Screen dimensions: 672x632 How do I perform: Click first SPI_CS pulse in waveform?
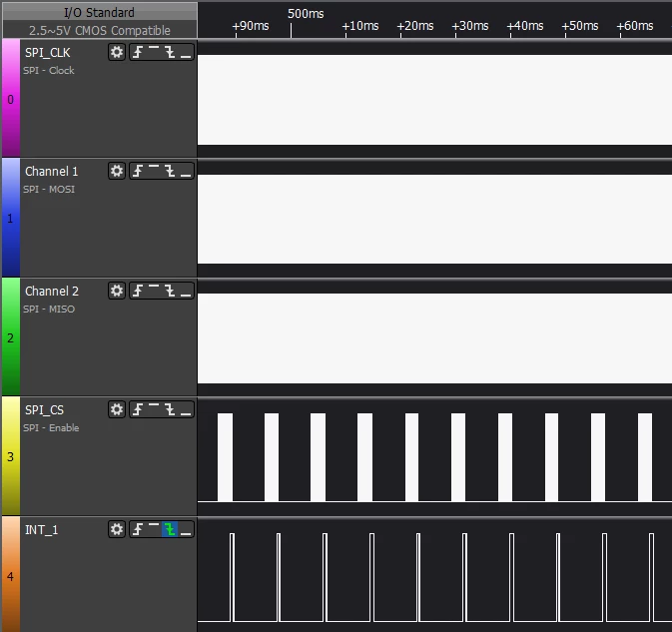click(x=225, y=457)
